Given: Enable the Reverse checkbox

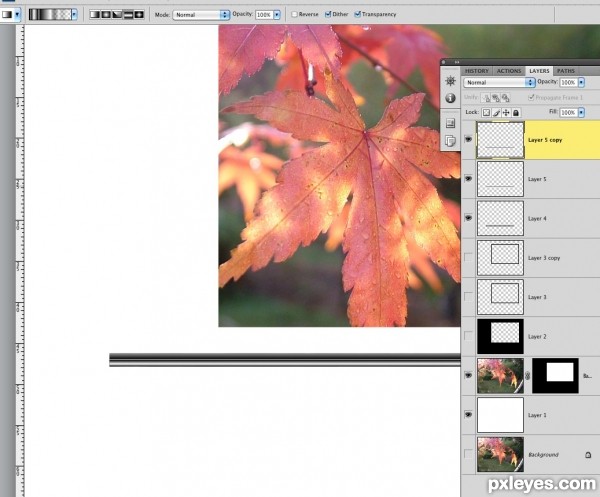Looking at the screenshot, I should [x=294, y=14].
